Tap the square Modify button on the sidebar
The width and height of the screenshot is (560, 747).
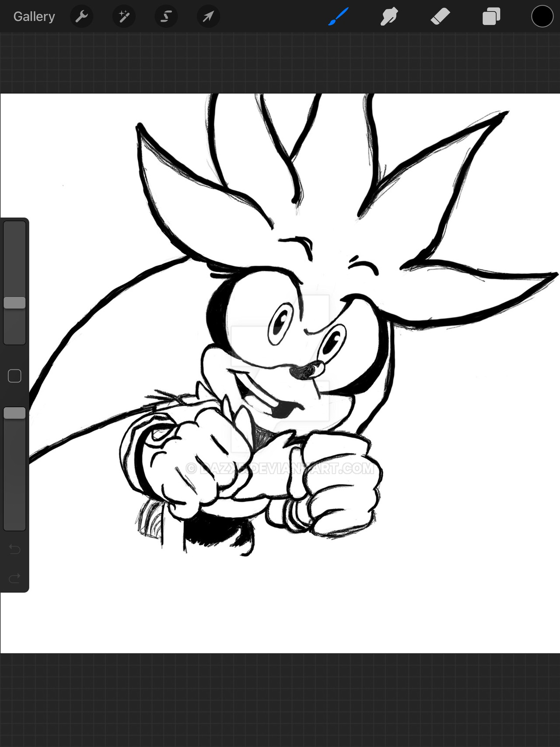[x=14, y=376]
